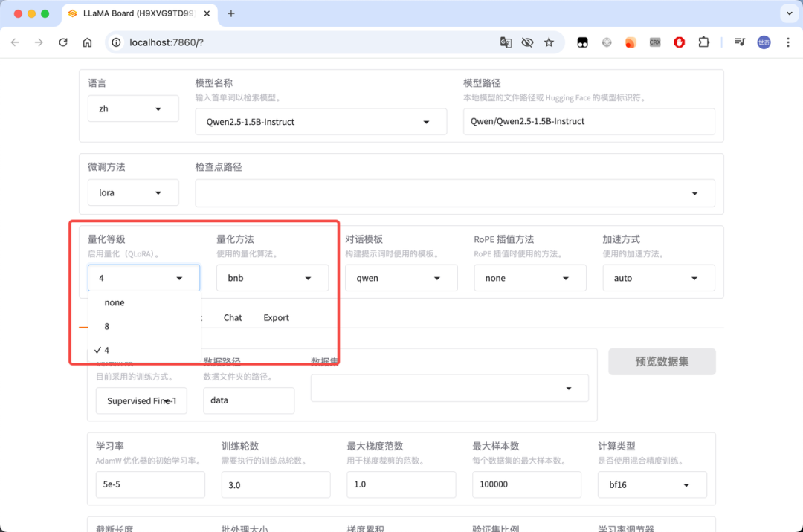Reload the current page

point(63,42)
